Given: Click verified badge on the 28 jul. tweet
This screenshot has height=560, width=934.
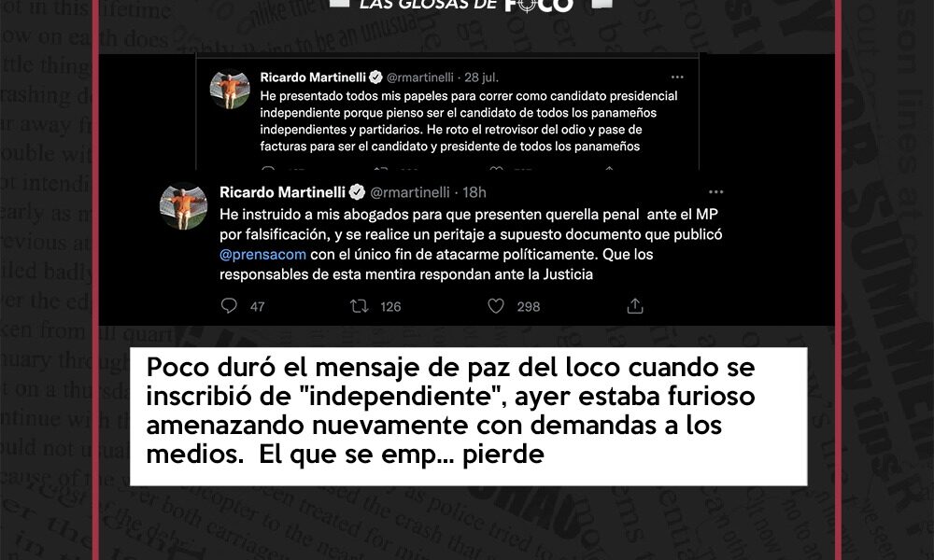Looking at the screenshot, I should pyautogui.click(x=375, y=77).
